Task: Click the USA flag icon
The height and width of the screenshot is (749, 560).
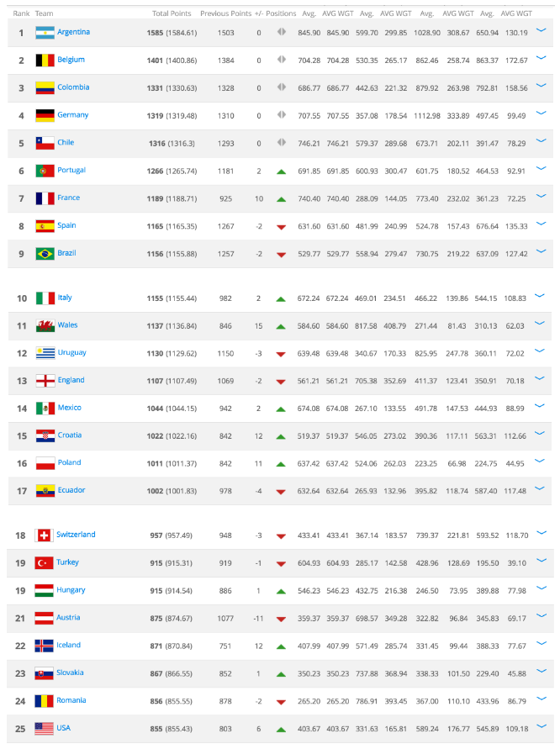Action: (45, 729)
